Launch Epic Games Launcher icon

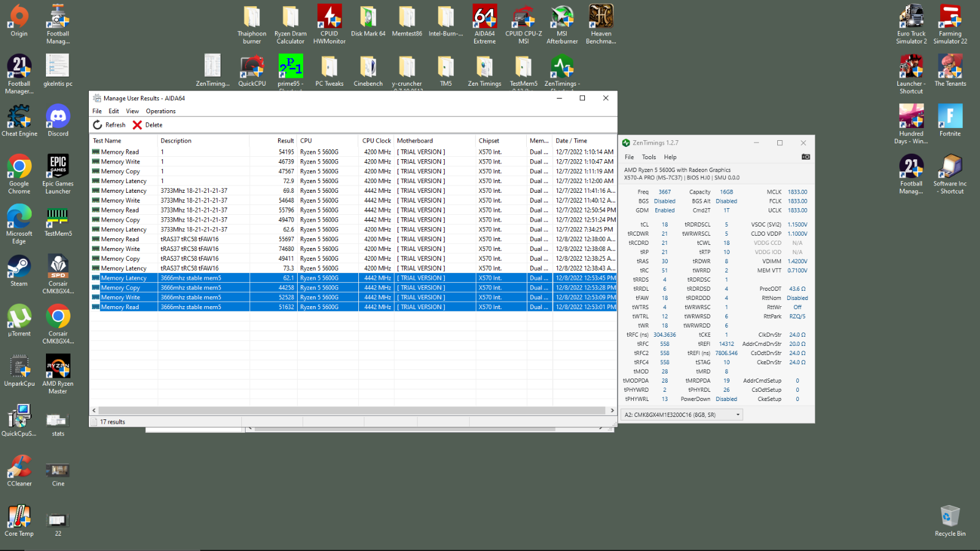58,174
